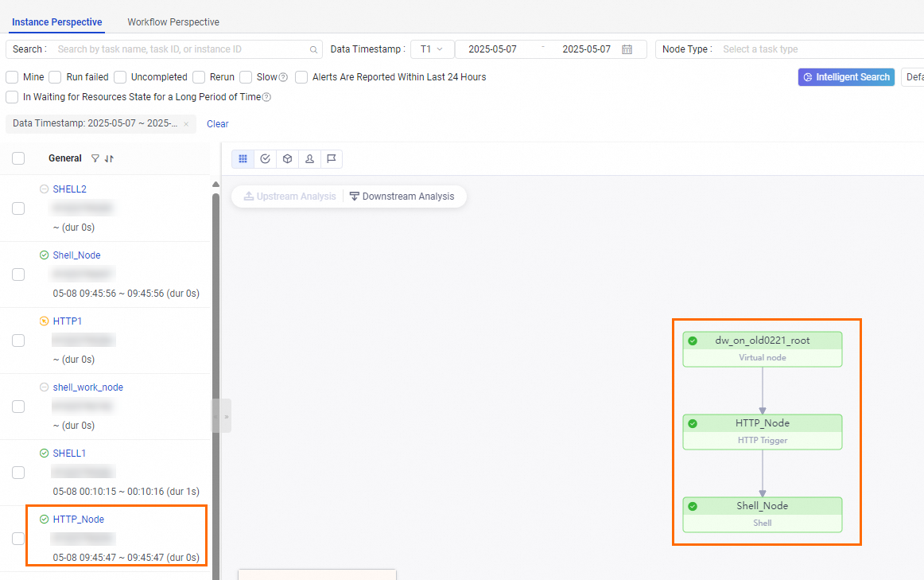This screenshot has width=924, height=580.
Task: Open the shell_work_node instance
Action: pyautogui.click(x=87, y=387)
